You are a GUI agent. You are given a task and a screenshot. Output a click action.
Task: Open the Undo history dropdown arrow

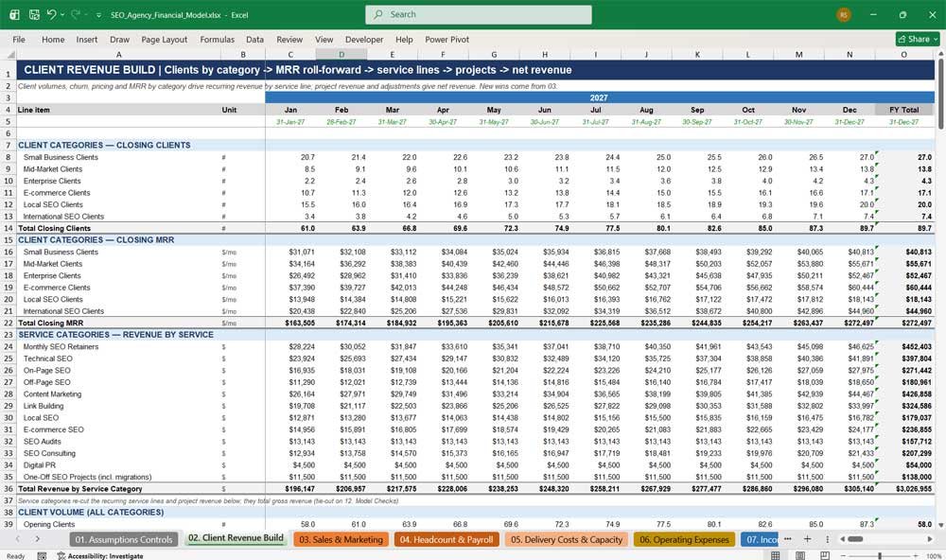coord(62,15)
